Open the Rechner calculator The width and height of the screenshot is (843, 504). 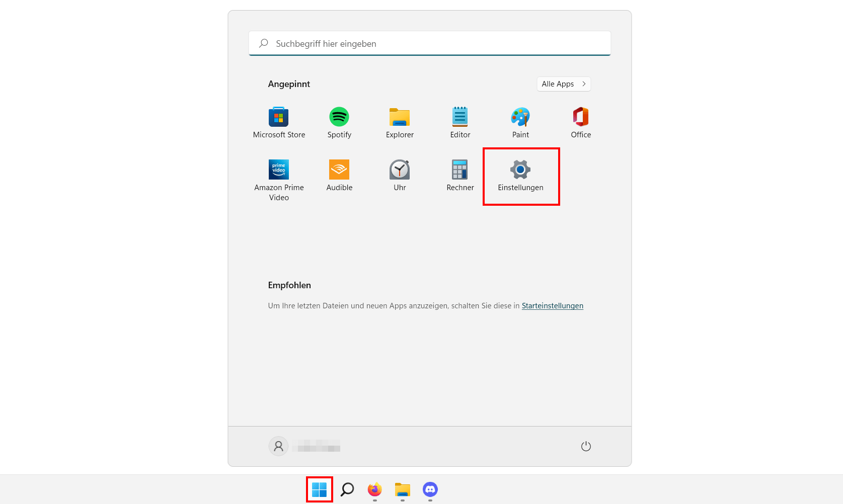pyautogui.click(x=460, y=176)
